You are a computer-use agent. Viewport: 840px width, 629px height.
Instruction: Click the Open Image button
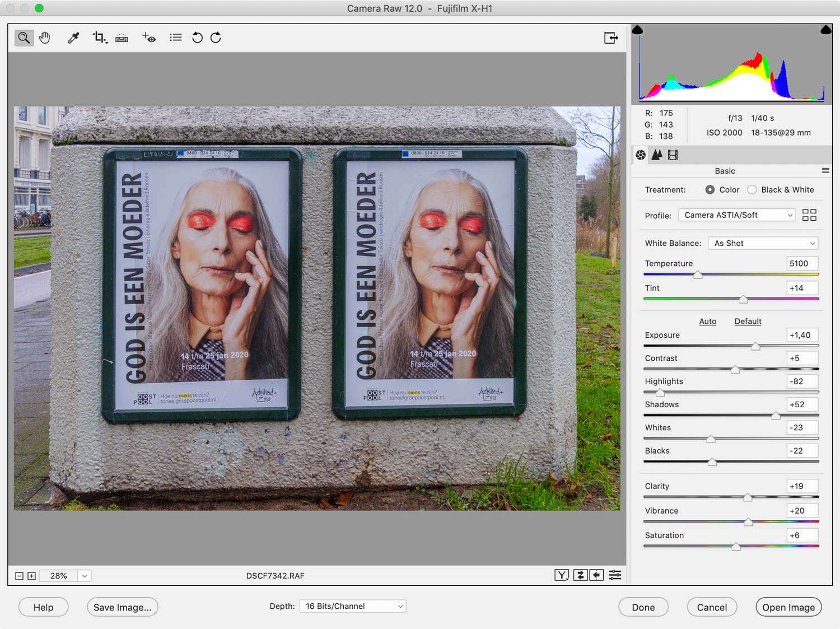pyautogui.click(x=788, y=607)
